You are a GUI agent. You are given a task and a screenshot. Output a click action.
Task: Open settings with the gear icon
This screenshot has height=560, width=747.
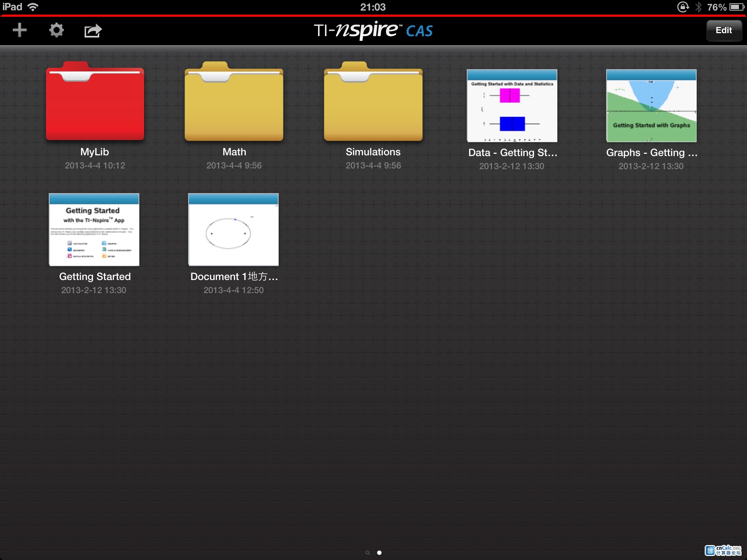click(56, 30)
